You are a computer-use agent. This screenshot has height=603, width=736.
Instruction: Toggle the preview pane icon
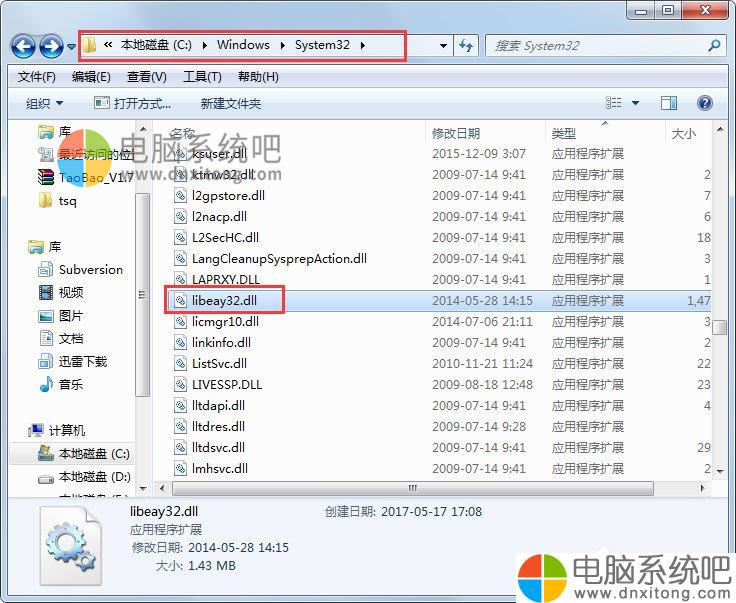(668, 103)
